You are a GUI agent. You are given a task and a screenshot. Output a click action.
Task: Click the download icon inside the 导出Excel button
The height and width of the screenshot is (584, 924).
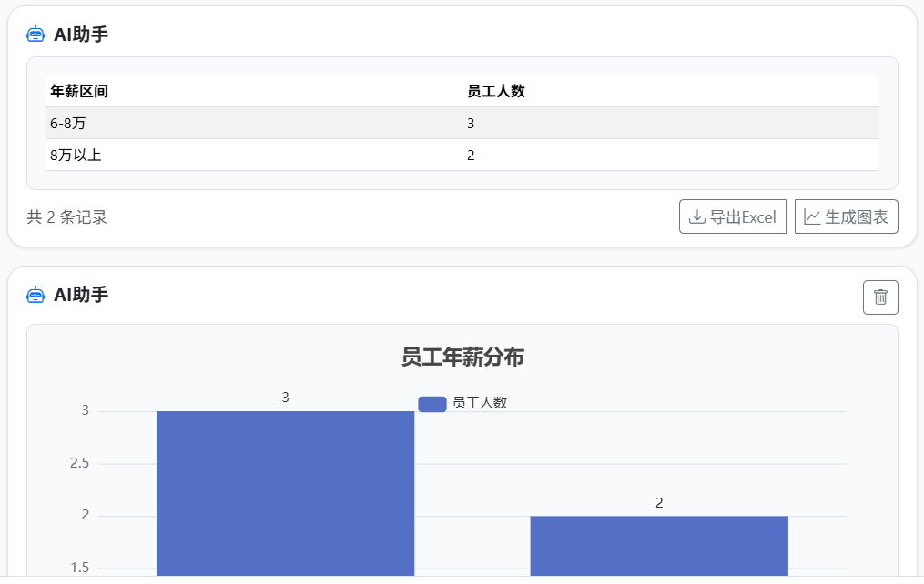click(696, 216)
